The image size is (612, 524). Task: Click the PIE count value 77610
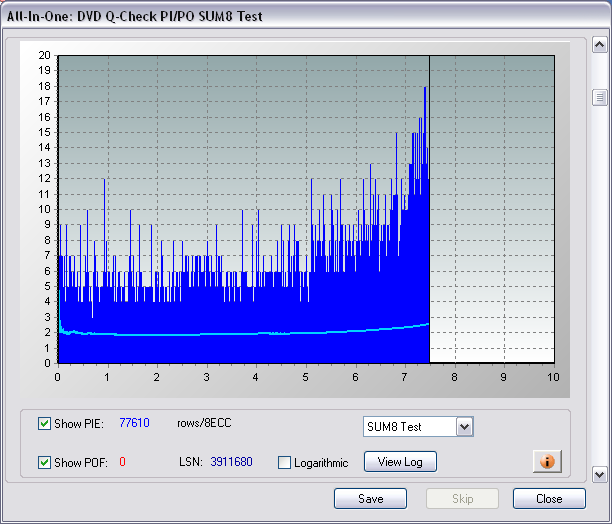[134, 423]
